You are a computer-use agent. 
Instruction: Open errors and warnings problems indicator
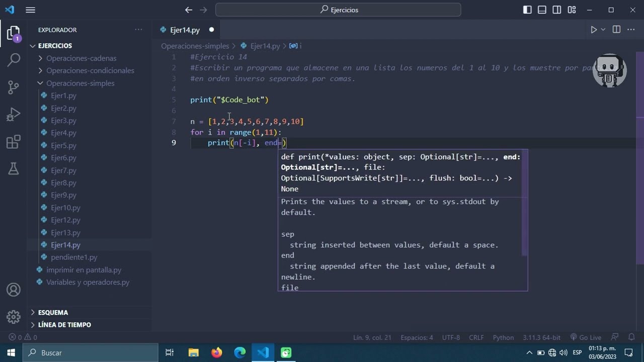coord(23,337)
